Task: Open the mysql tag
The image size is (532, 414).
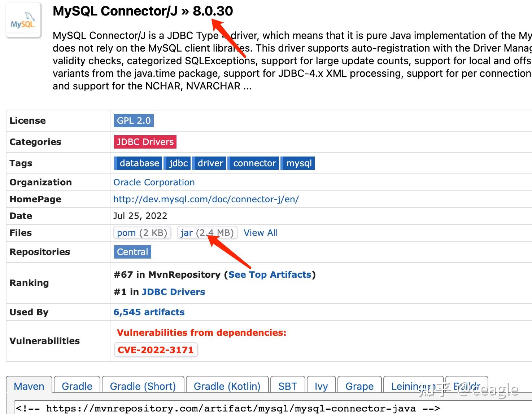Action: [298, 163]
